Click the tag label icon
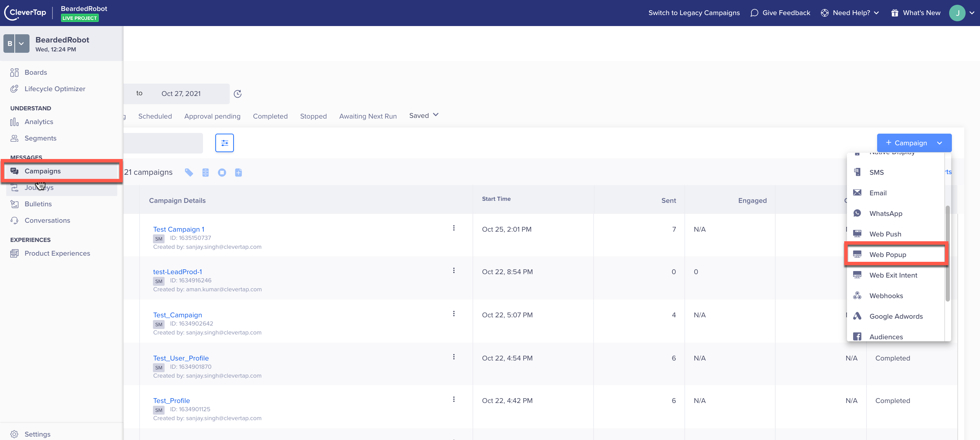The width and height of the screenshot is (980, 440). [x=189, y=173]
